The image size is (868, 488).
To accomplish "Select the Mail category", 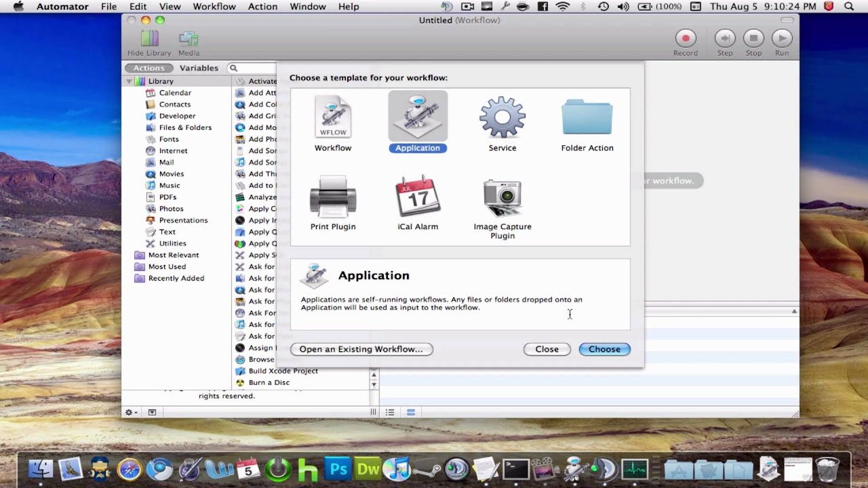I will click(x=166, y=162).
